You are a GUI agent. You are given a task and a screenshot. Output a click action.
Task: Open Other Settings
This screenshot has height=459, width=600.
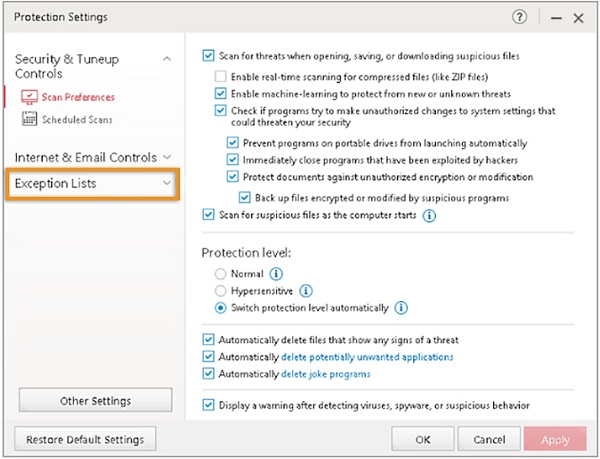[x=95, y=401]
